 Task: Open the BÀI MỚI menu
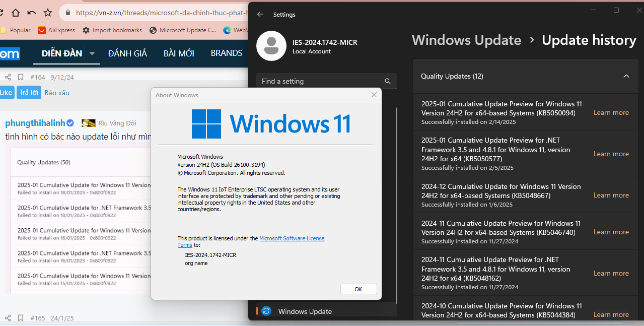point(179,53)
